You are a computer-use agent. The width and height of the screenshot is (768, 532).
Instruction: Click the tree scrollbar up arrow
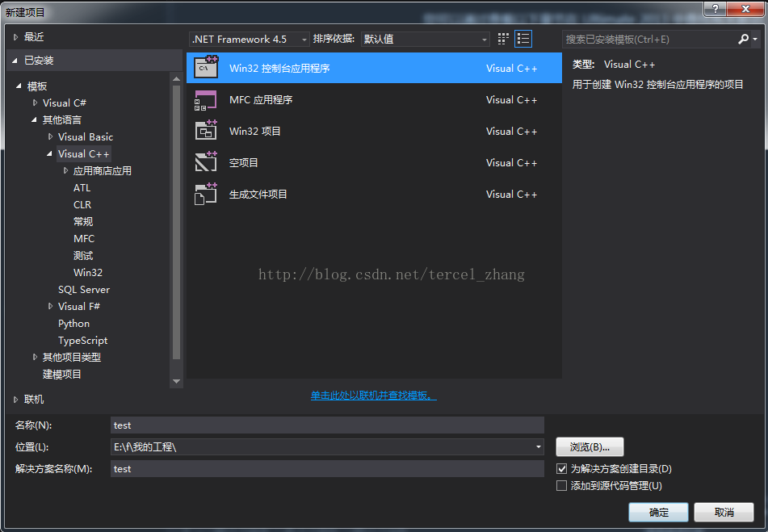coord(176,79)
